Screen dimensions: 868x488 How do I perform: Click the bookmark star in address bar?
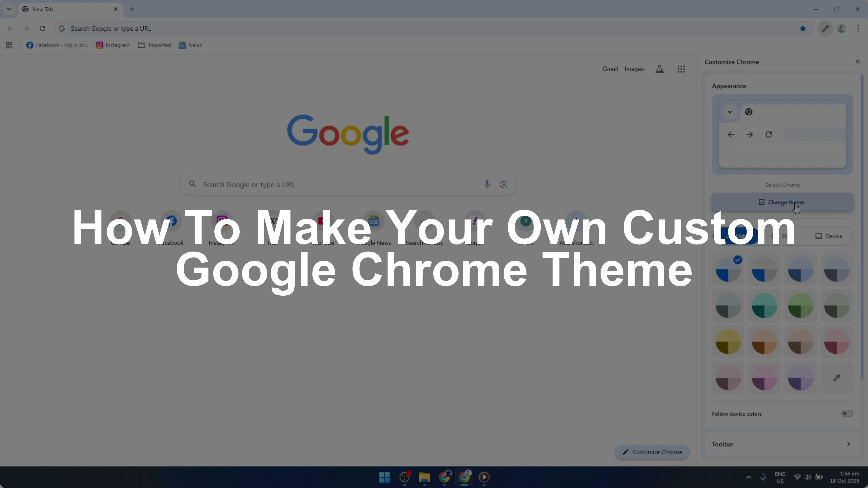[803, 29]
